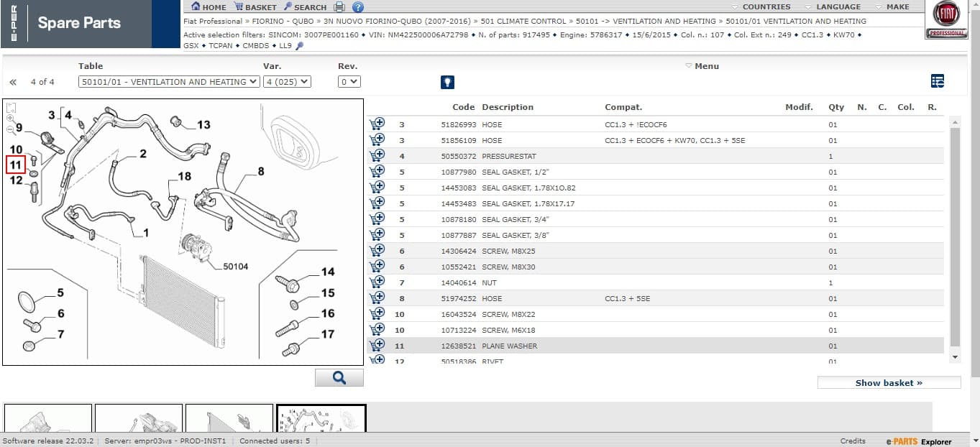The height and width of the screenshot is (447, 980).
Task: Click the print icon in top toolbar
Action: (x=340, y=6)
